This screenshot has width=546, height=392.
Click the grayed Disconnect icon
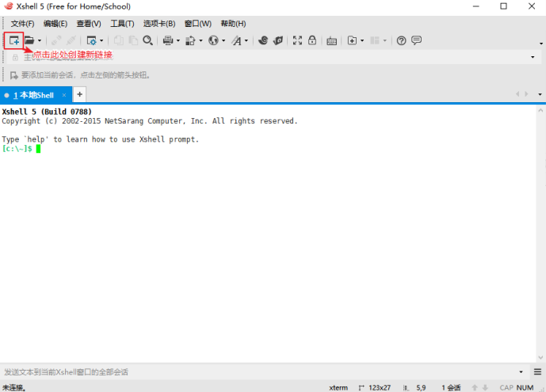pyautogui.click(x=71, y=40)
